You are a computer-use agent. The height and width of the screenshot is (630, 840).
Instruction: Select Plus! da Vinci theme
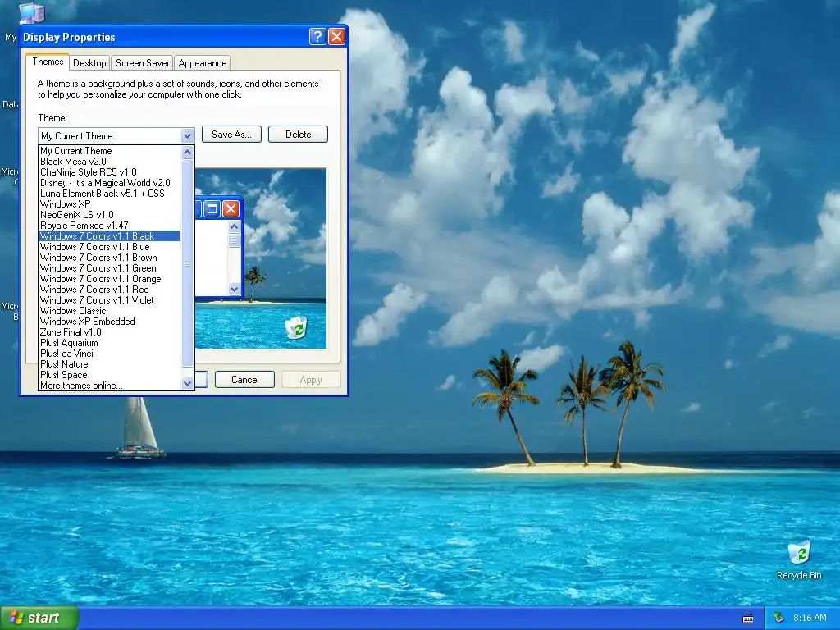click(x=111, y=354)
